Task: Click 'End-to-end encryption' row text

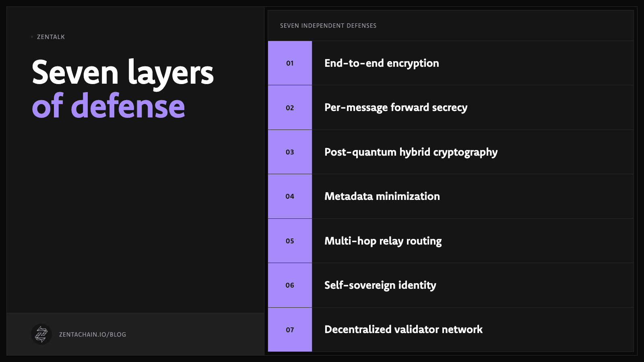Action: [x=382, y=63]
